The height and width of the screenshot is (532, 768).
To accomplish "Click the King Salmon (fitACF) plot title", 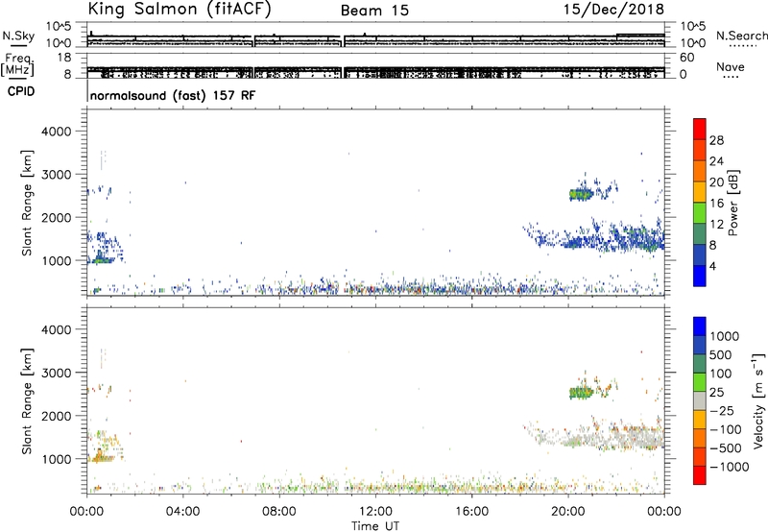I will (x=180, y=9).
